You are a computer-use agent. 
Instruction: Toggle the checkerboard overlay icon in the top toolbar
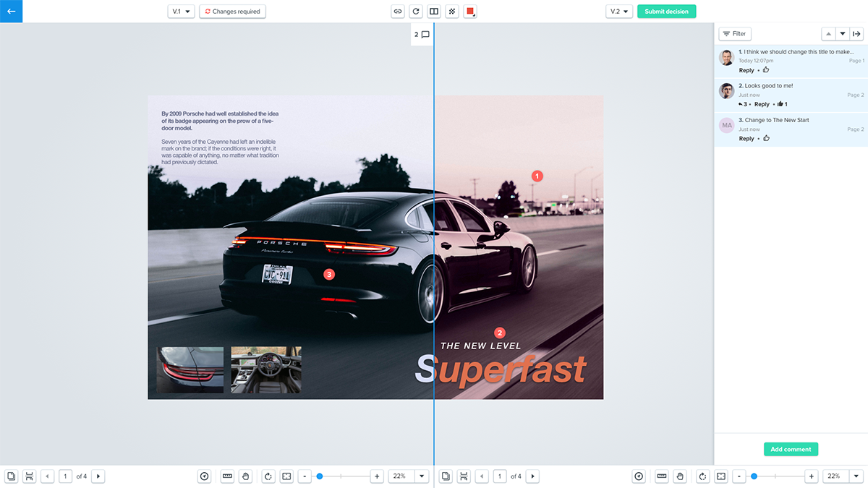pyautogui.click(x=452, y=12)
